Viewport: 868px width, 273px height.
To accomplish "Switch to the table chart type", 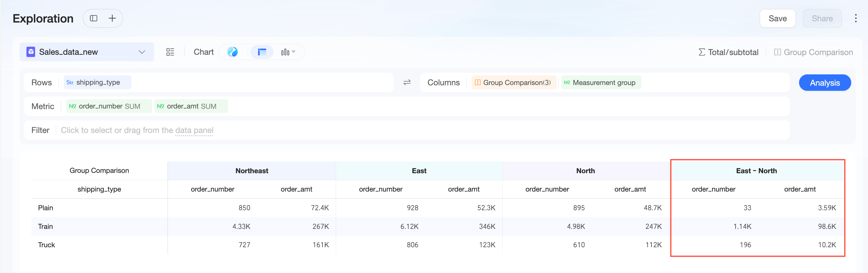I will tap(262, 52).
